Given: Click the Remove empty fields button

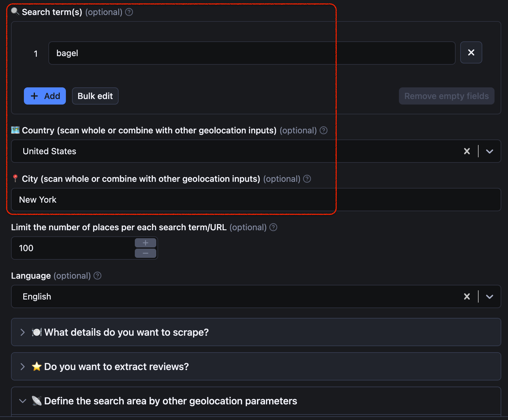Looking at the screenshot, I should point(446,96).
